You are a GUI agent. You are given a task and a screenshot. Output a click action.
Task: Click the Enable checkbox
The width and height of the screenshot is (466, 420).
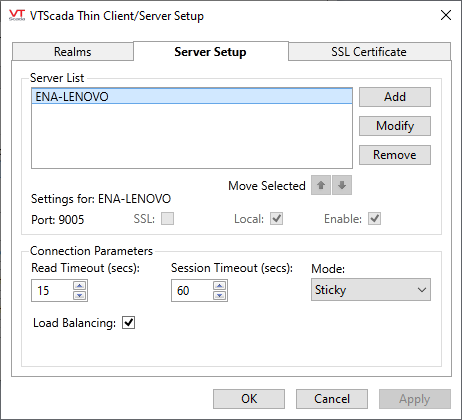(374, 219)
